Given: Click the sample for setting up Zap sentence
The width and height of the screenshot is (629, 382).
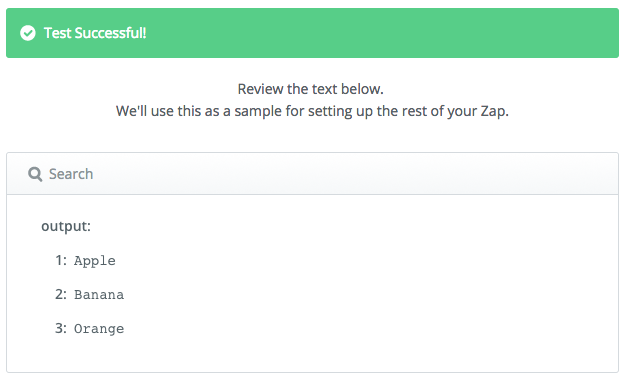Looking at the screenshot, I should pyautogui.click(x=312, y=111).
